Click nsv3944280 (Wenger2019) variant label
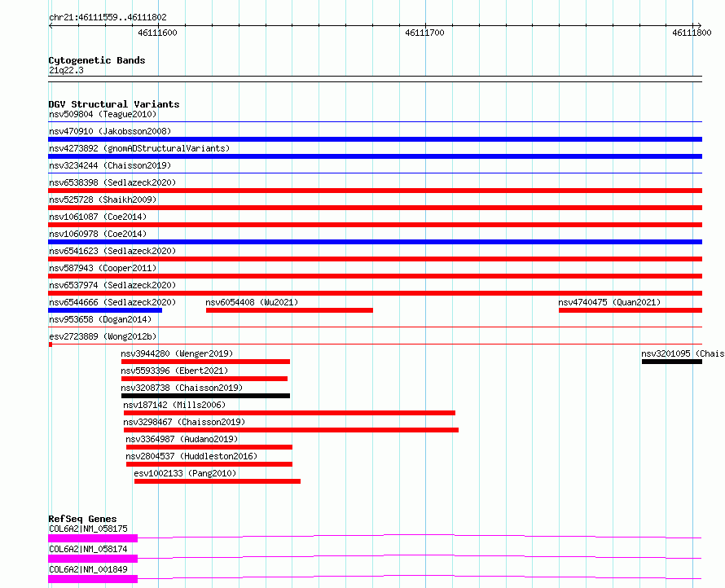This screenshot has height=588, width=725. [x=177, y=353]
